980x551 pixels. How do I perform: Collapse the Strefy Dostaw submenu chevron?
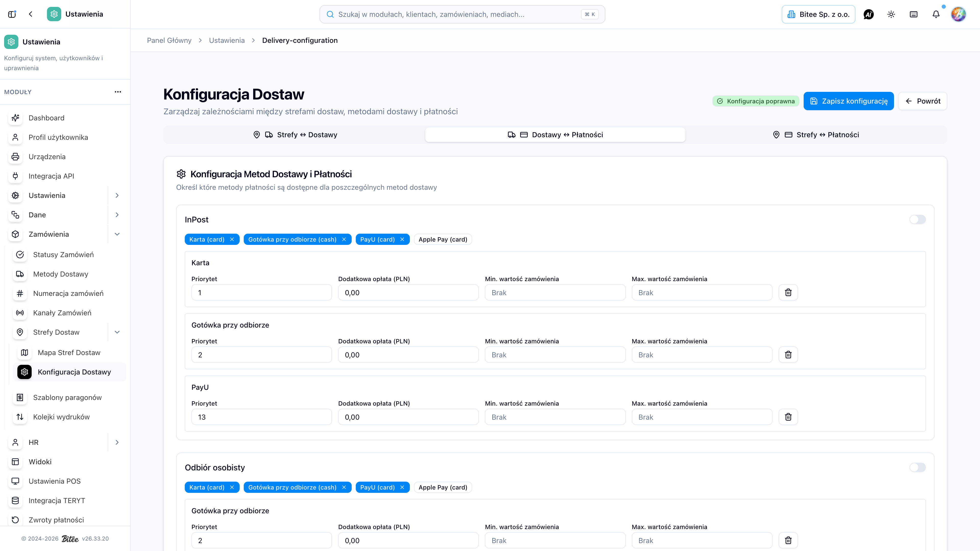pos(117,332)
